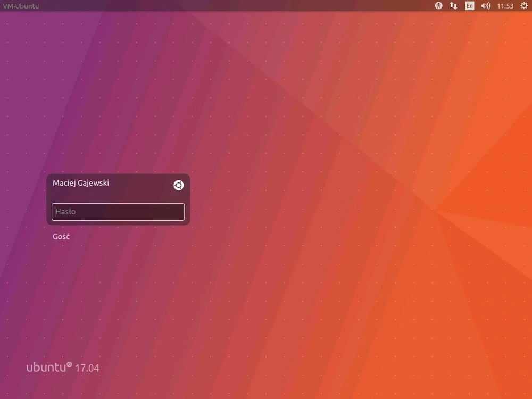This screenshot has height=399, width=532.
Task: Select the Maciej Gajewski user
Action: coord(81,183)
